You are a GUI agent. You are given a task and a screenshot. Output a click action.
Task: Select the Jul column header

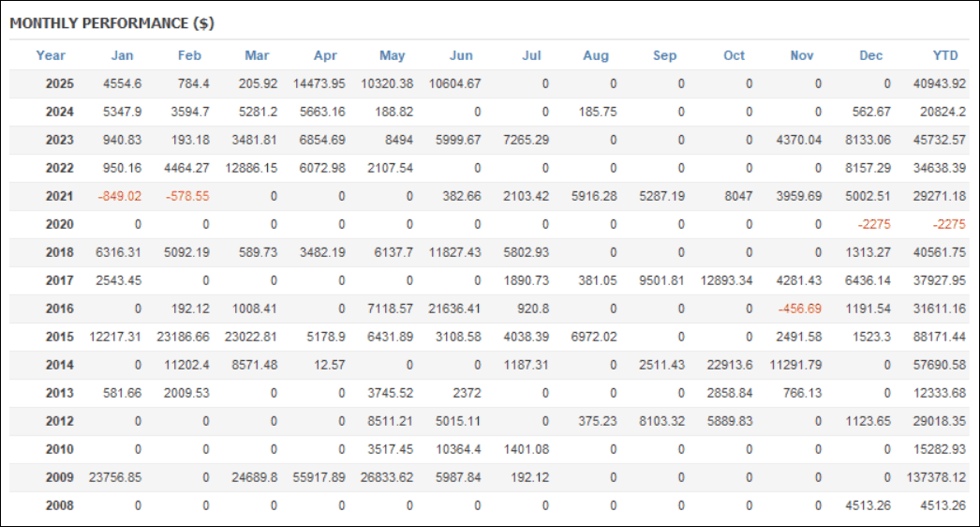point(531,55)
